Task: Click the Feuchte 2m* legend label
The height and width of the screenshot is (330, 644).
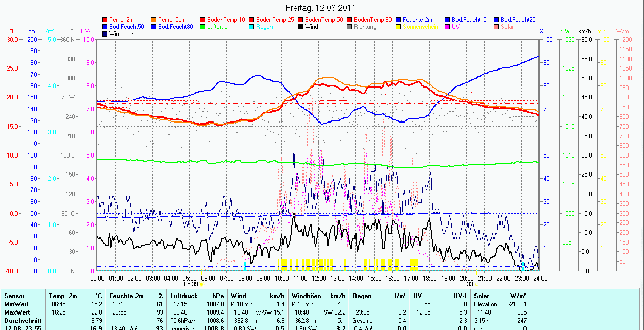Action: click(418, 20)
